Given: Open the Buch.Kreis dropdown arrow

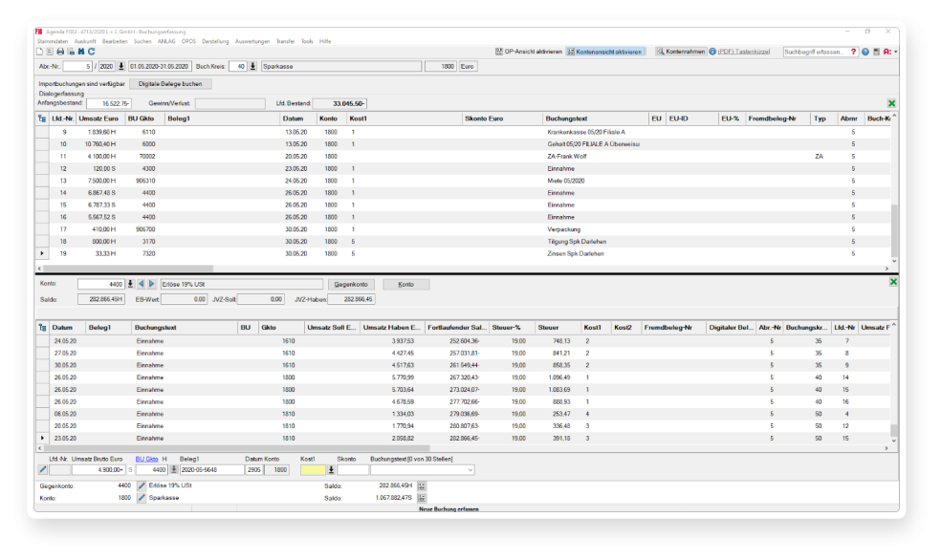Looking at the screenshot, I should tap(253, 67).
